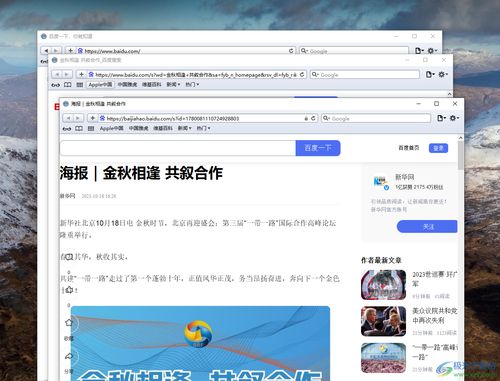Screen dimensions: 500x381
Task: Click the 金秋相逢 poster image in article
Action: (200, 343)
